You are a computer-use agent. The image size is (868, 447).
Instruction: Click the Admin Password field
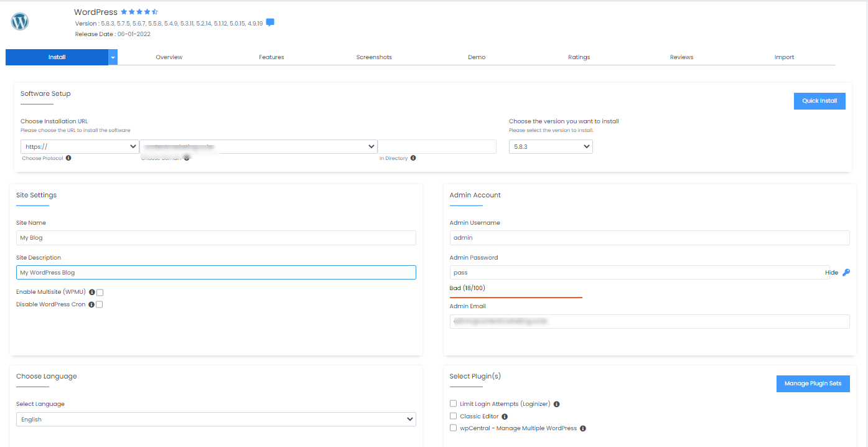point(640,273)
